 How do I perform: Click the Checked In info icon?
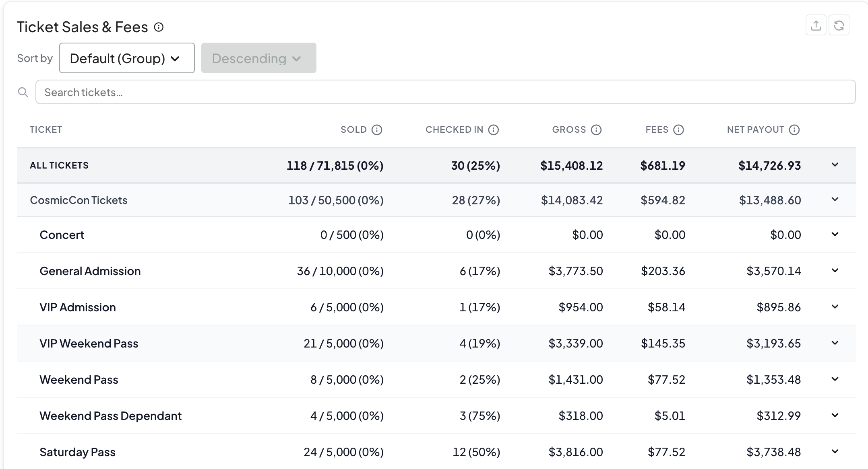(494, 130)
